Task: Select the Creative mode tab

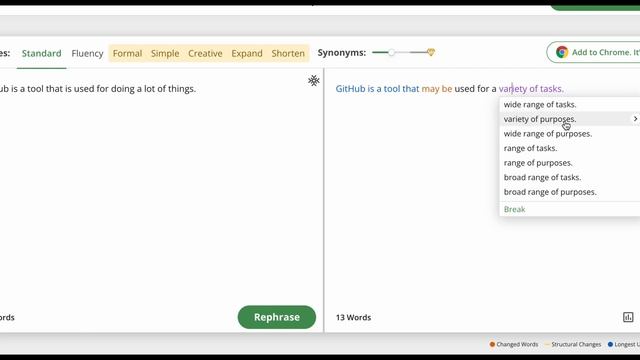Action: tap(205, 53)
